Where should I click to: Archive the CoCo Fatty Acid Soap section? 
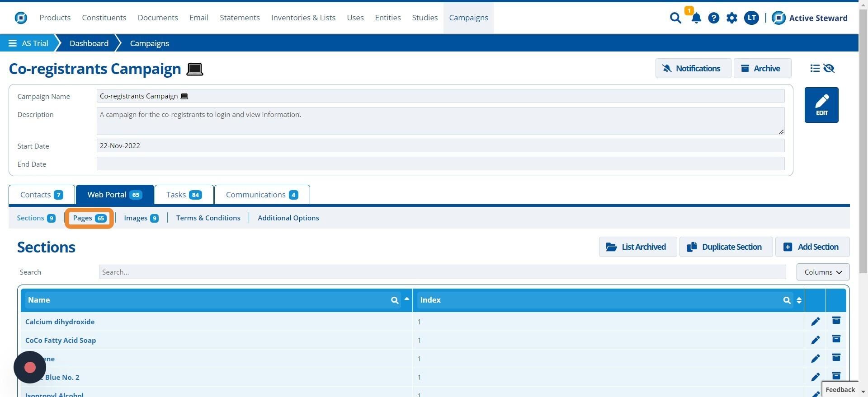coord(836,339)
